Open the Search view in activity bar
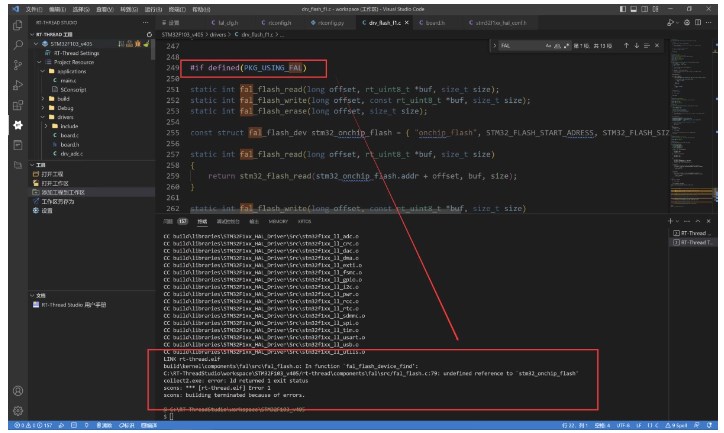This screenshot has height=433, width=724. [x=17, y=45]
